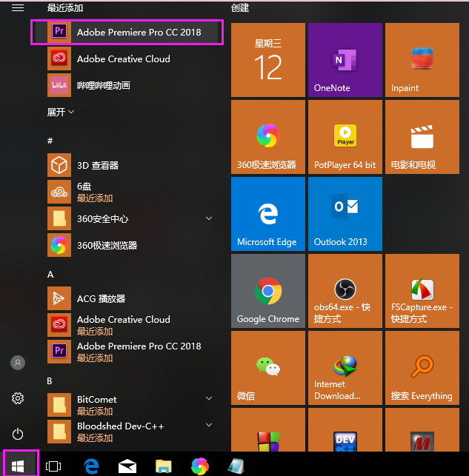Launch PotPlayer 64 bit tile

(x=345, y=137)
